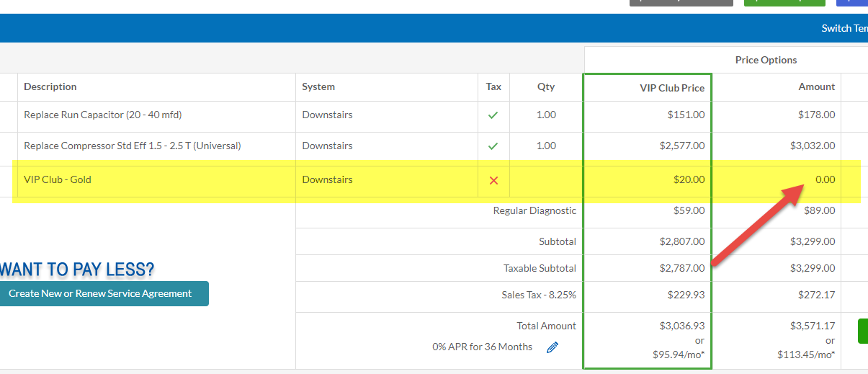Choose the Amount column header

click(x=816, y=86)
